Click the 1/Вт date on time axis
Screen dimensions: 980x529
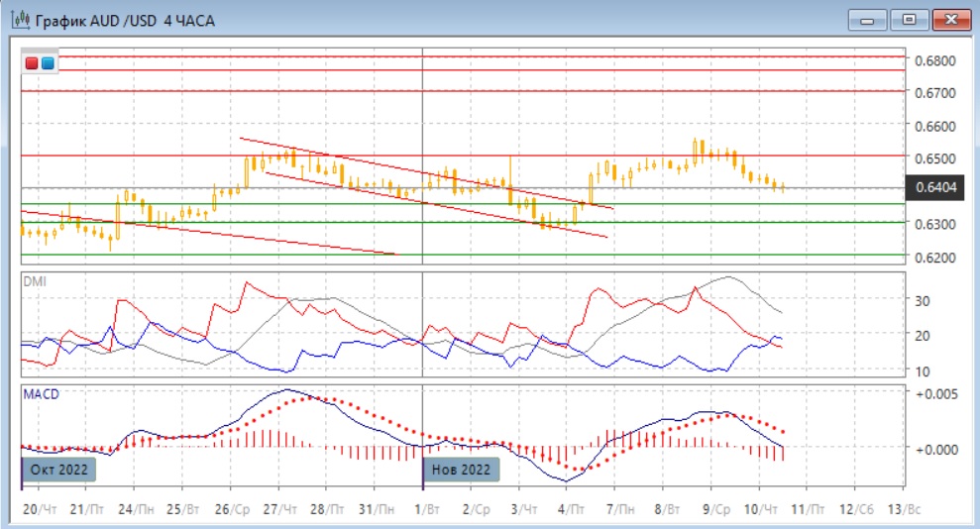click(x=428, y=508)
